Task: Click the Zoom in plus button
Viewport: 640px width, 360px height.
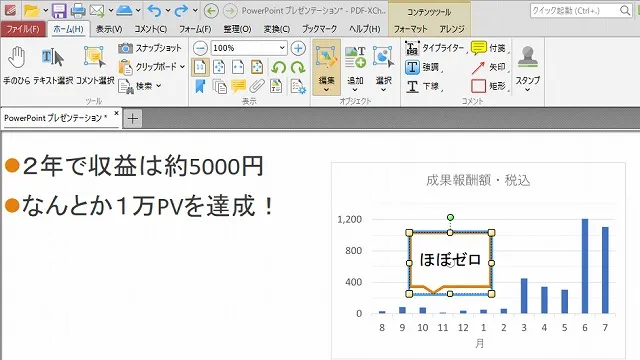Action: [298, 48]
